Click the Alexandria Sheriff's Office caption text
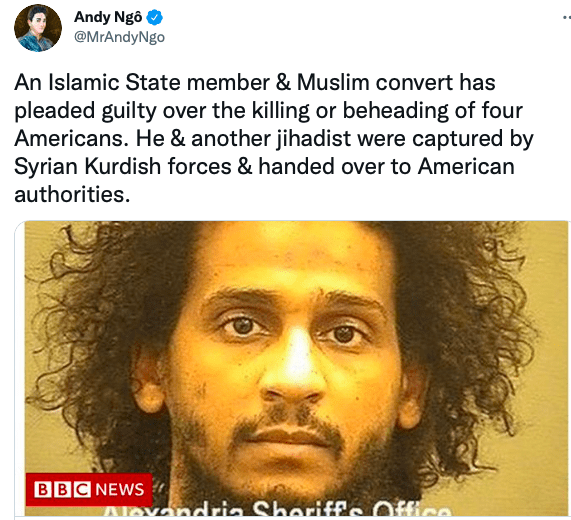Screen dimensions: 571x520 tap(277, 509)
